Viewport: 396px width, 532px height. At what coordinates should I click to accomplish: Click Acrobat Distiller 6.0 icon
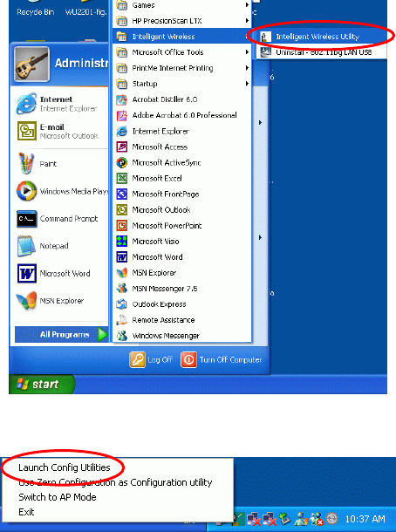click(x=121, y=99)
